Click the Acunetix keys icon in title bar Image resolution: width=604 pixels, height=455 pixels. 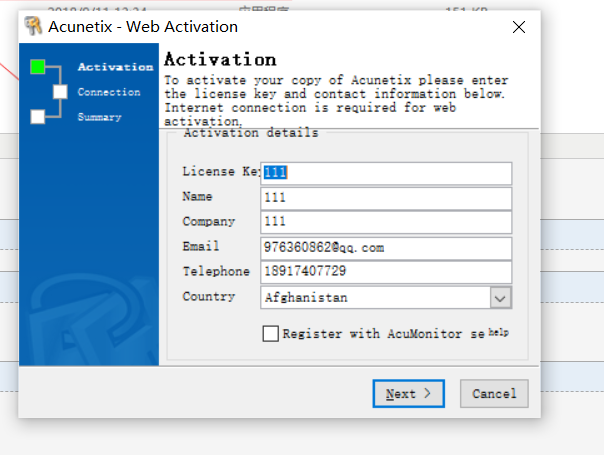[33, 26]
